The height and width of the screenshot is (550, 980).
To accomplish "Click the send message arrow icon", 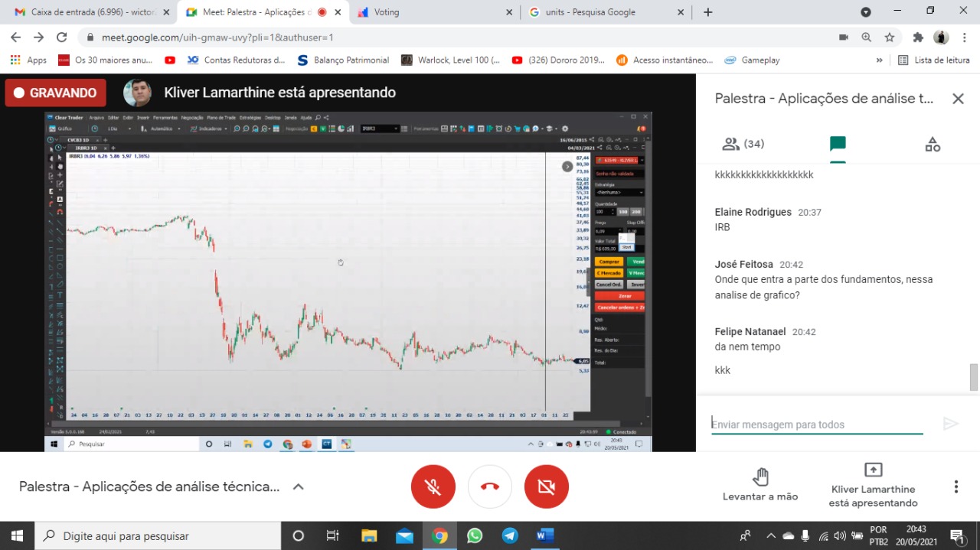I will (x=950, y=424).
